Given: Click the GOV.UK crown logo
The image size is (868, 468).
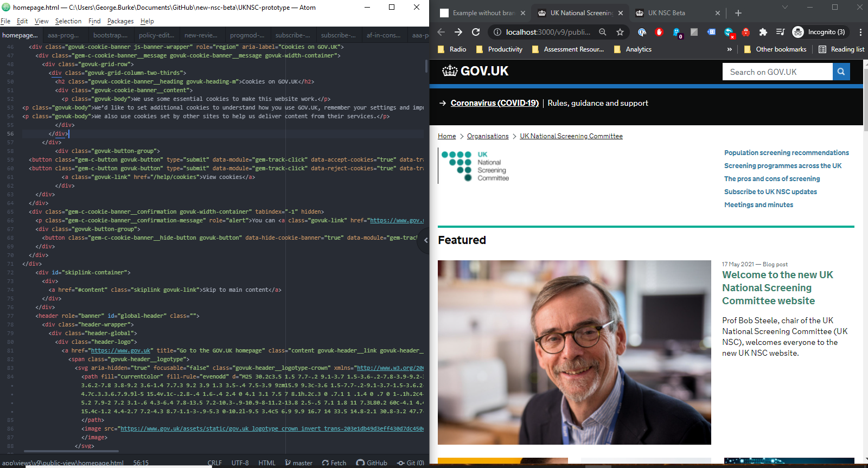Looking at the screenshot, I should (x=475, y=71).
